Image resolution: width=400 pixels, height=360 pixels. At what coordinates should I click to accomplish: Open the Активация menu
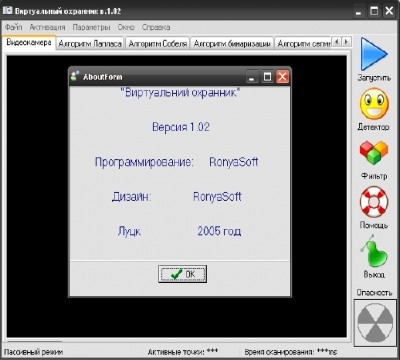(x=47, y=27)
